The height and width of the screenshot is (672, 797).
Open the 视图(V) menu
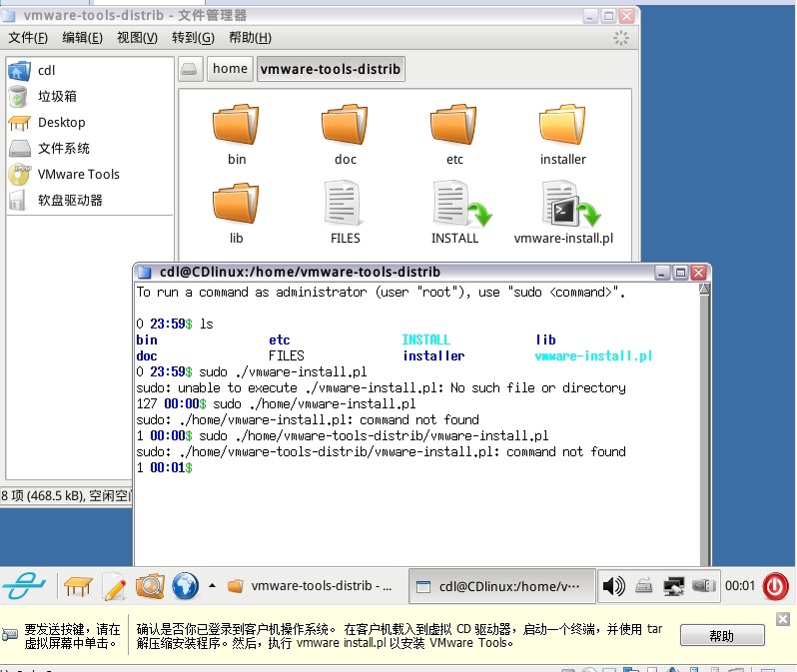(x=137, y=38)
